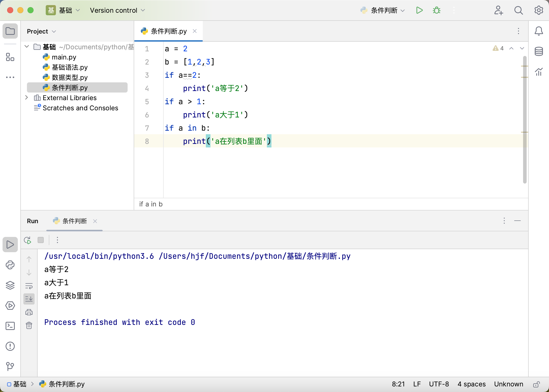Open 基础语法.py in the project tree

[70, 67]
